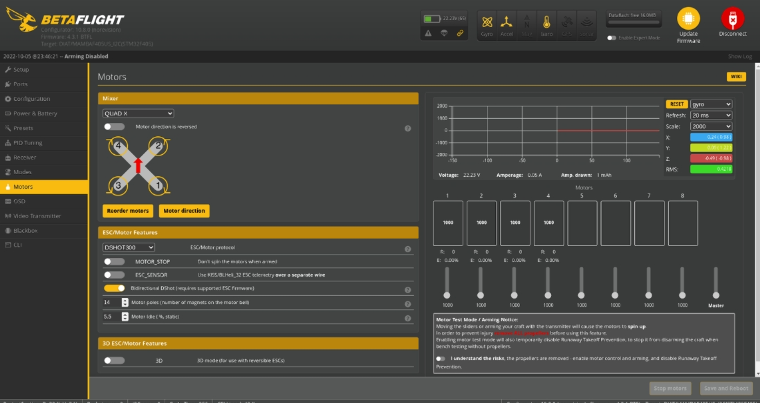Screen dimensions: 760x403
Task: Click the Gyro sensor icon
Action: click(487, 22)
